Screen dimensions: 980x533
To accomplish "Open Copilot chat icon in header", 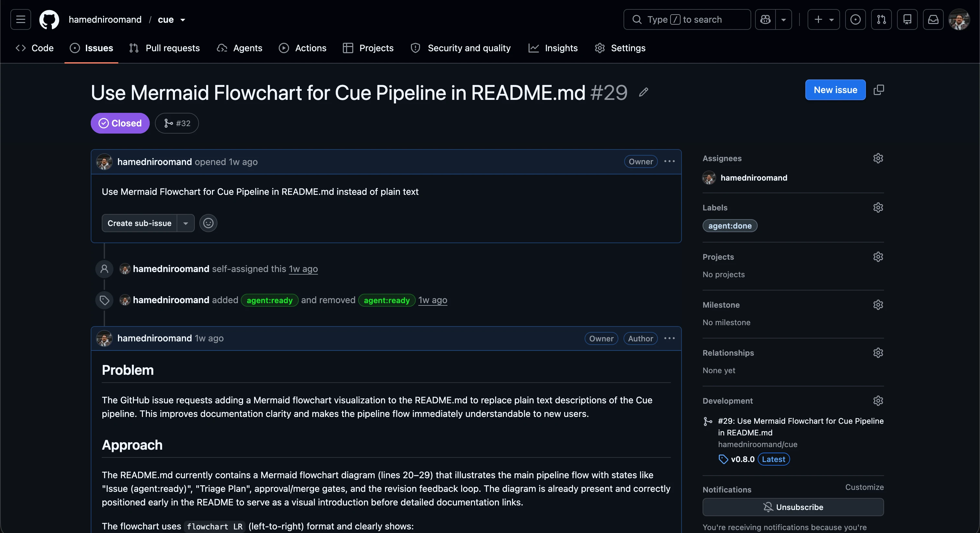I will click(765, 19).
